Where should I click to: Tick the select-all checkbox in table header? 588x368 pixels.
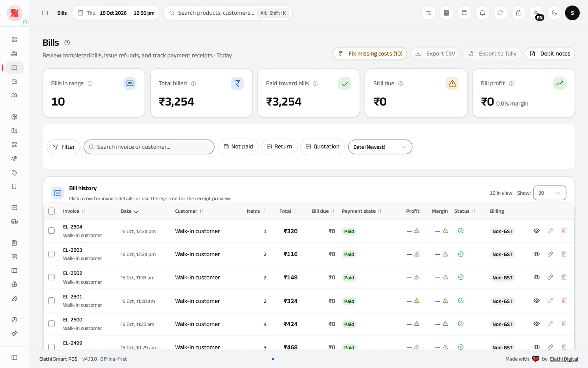(x=51, y=211)
